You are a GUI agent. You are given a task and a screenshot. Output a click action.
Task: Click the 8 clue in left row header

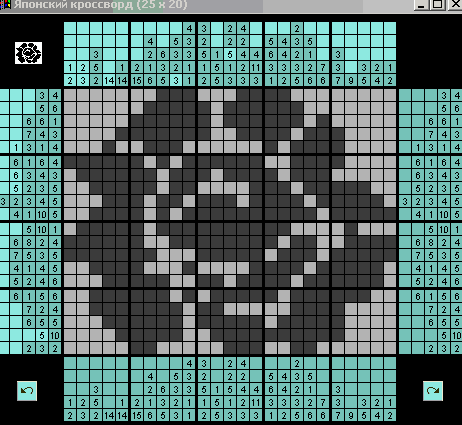(29, 242)
